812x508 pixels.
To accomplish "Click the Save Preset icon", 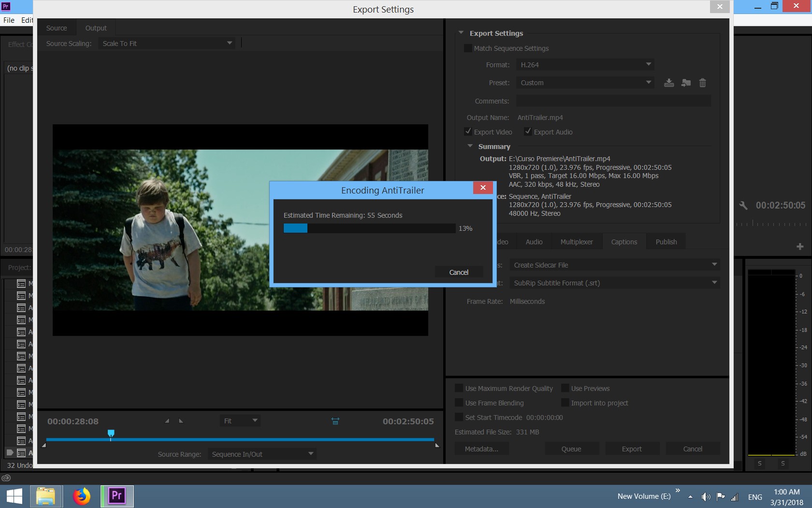I will pyautogui.click(x=669, y=83).
